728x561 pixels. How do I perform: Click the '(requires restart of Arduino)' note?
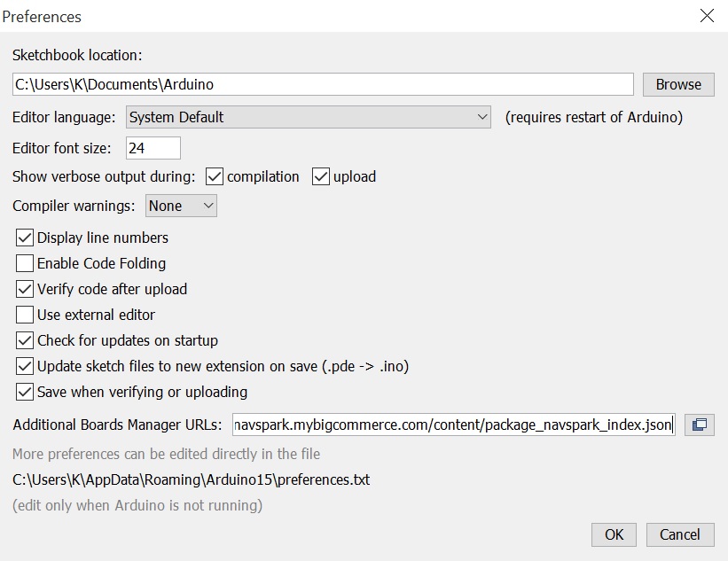(x=594, y=117)
